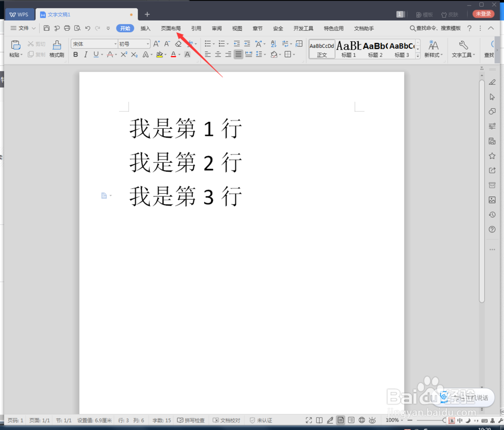Switch to web layout globe icon
The image size is (504, 430).
[x=361, y=420]
